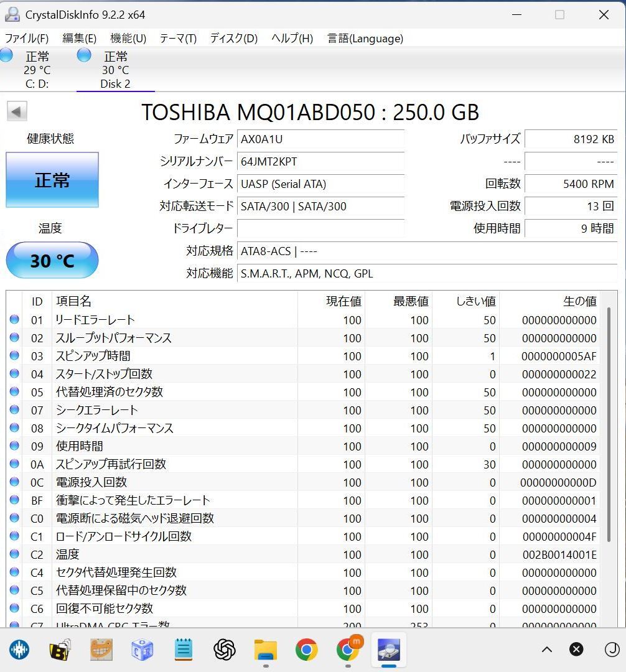This screenshot has height=672, width=626.
Task: Select the スピンアップ再試行回数 row name
Action: tap(111, 464)
